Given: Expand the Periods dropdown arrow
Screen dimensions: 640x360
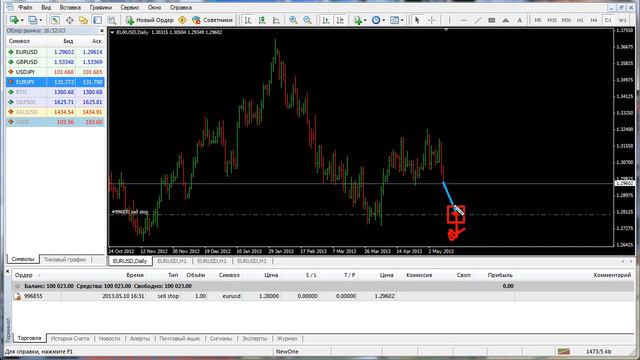Looking at the screenshot, I should [x=383, y=20].
